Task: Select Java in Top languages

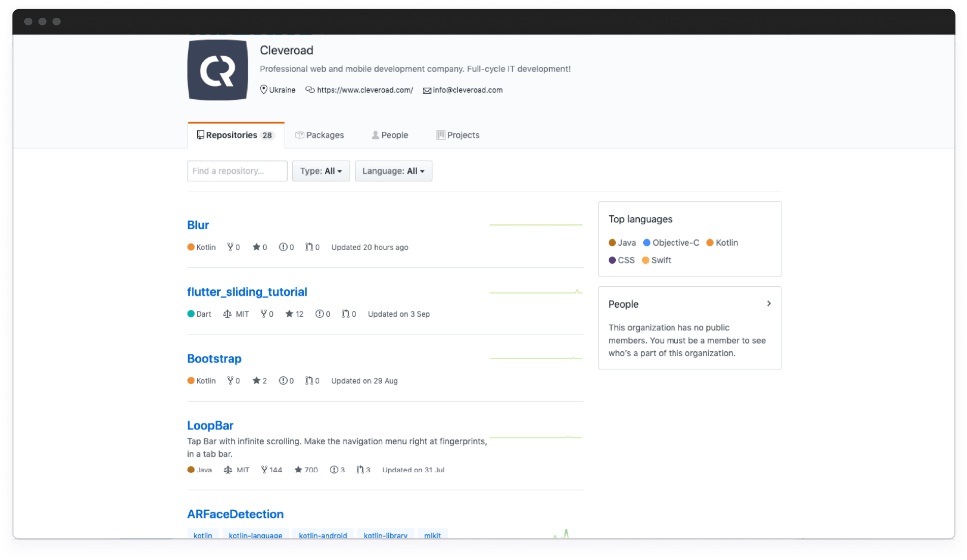Action: click(622, 243)
